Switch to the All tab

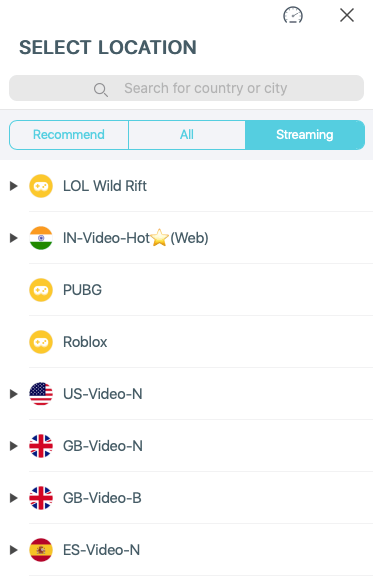[187, 135]
